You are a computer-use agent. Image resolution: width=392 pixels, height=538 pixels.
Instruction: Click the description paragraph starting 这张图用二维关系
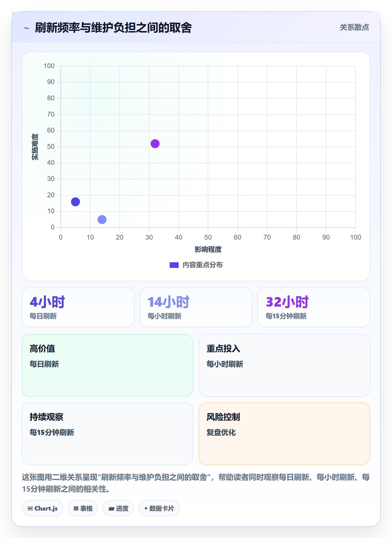[x=196, y=483]
